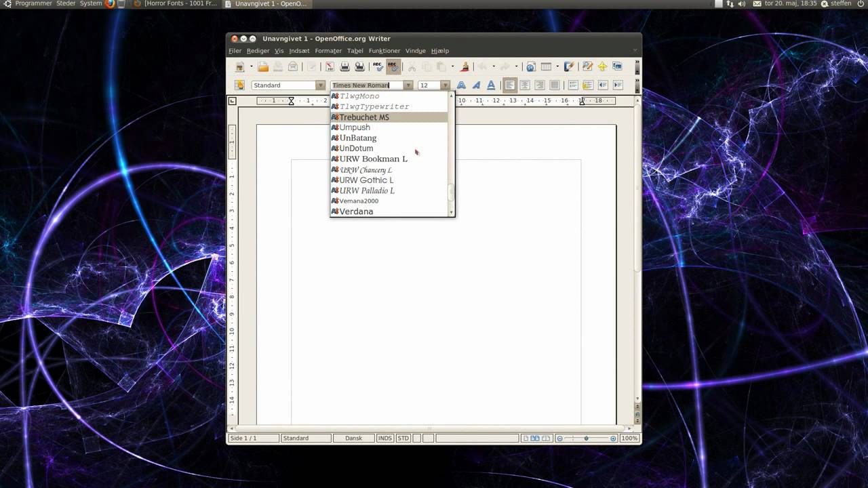Toggle Bold formatting icon
This screenshot has width=868, height=488.
pos(461,85)
